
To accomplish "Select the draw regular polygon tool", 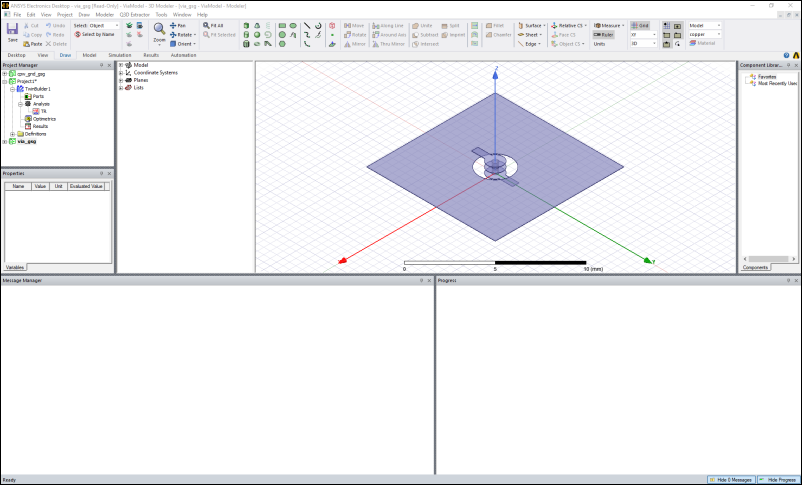I will point(282,44).
